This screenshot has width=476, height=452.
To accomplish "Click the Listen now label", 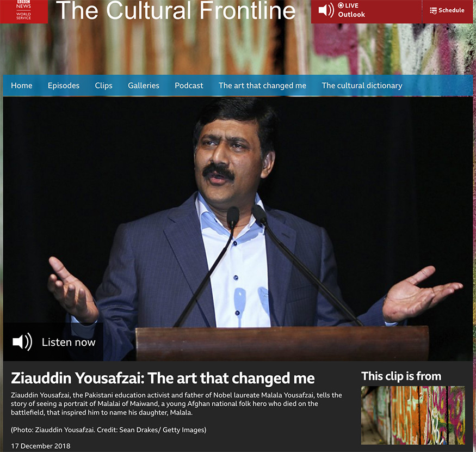I will [x=69, y=343].
